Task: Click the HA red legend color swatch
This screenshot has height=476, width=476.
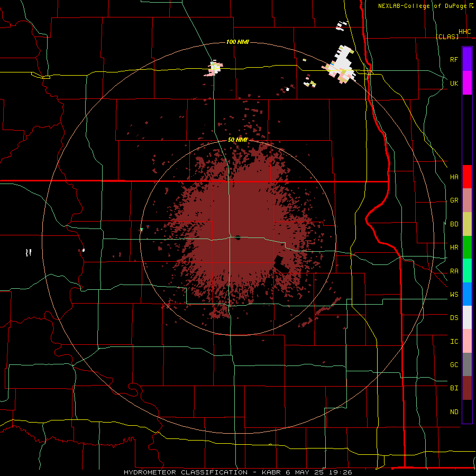Action: pyautogui.click(x=467, y=177)
